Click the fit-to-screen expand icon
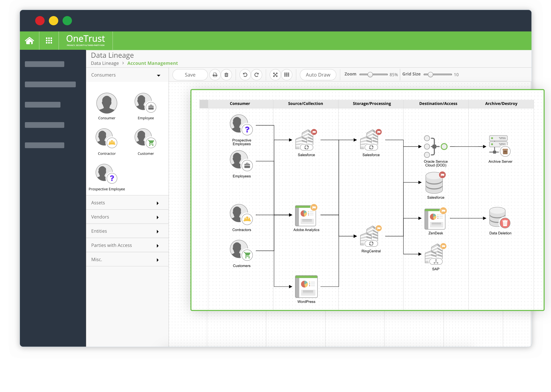Viewport: 551px width, 392px height. coord(275,75)
